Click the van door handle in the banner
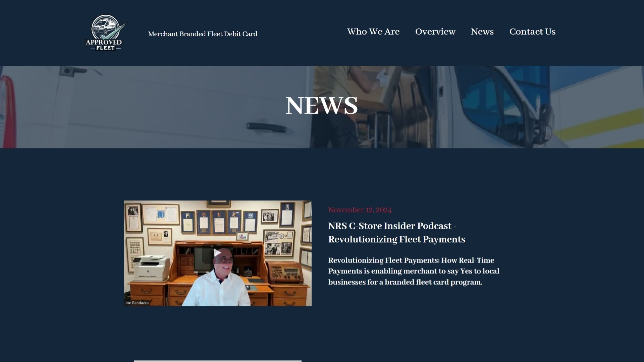 [266, 127]
